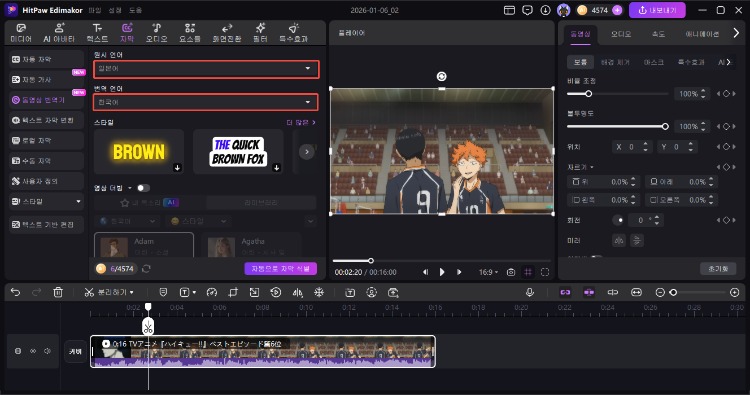This screenshot has width=750, height=395.
Task: Toggle keyframe diamond for 위치
Action: (x=726, y=147)
